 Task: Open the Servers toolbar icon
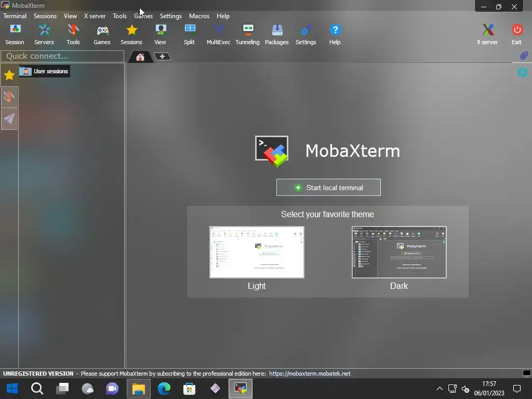[44, 35]
